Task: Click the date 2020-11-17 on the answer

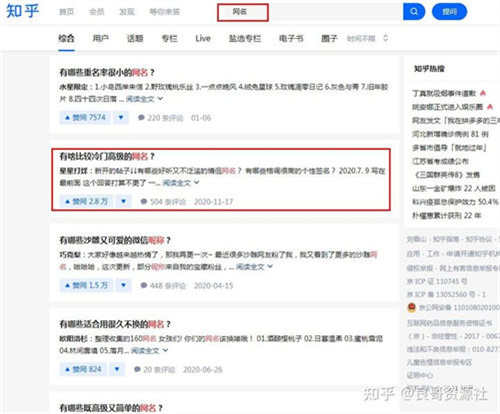Action: (x=214, y=202)
